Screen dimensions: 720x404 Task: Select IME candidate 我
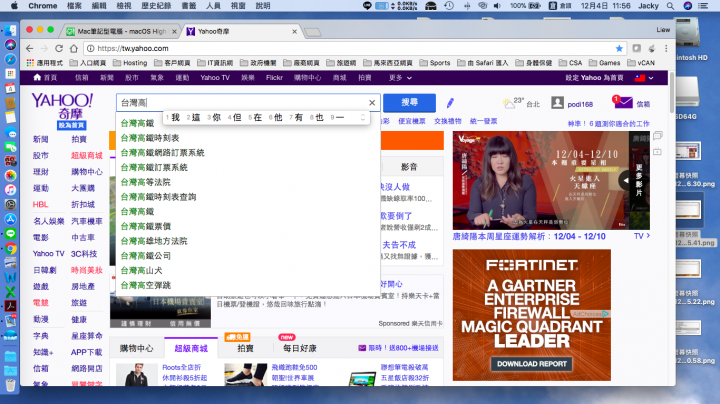point(175,118)
